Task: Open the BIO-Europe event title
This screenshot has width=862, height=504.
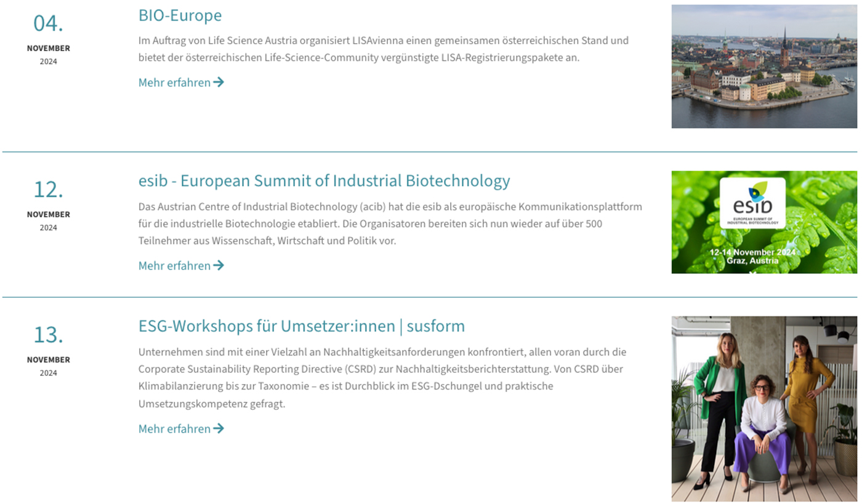Action: pos(180,15)
